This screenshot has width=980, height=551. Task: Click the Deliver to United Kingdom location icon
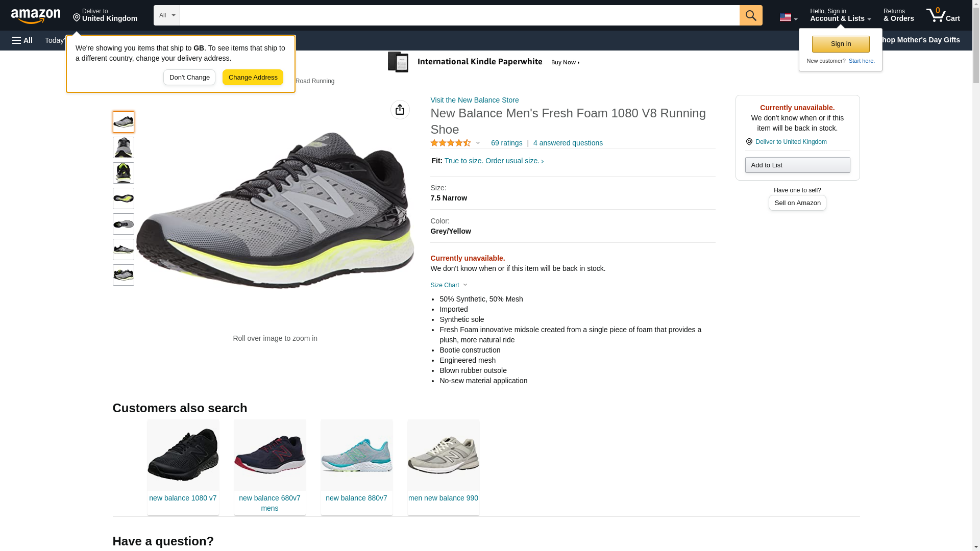(x=749, y=142)
